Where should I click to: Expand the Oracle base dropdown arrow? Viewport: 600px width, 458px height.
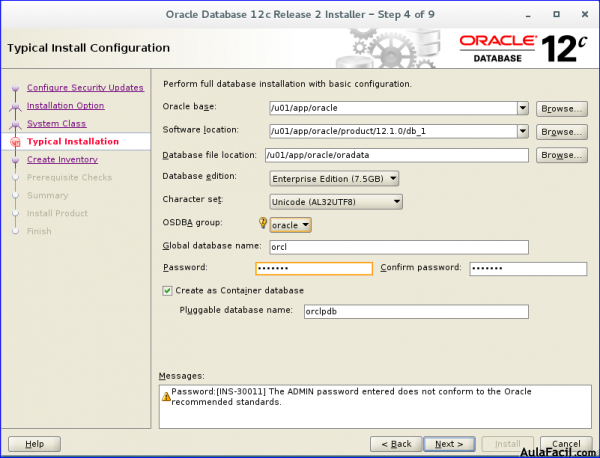(523, 108)
